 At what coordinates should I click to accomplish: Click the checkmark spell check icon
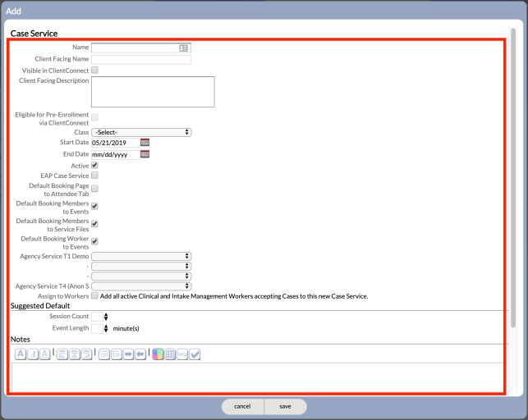(195, 354)
